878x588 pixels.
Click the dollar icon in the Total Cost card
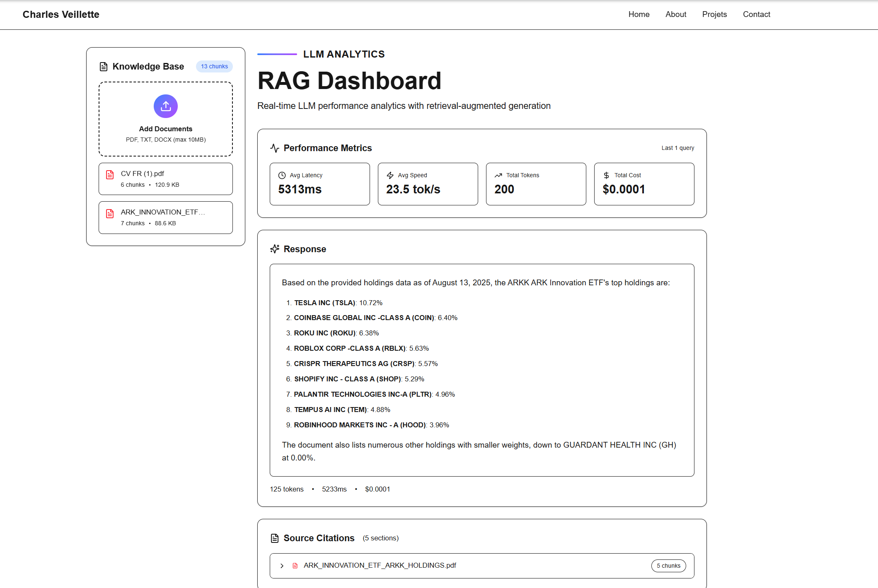point(606,175)
